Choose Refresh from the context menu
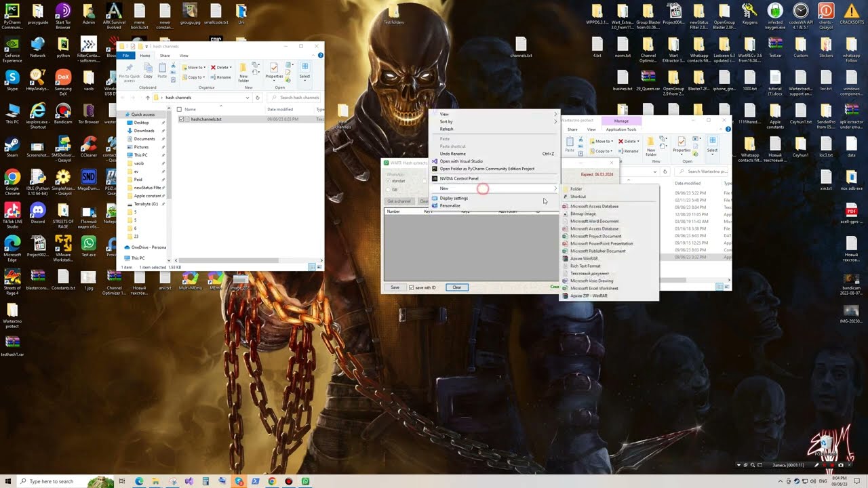 (495, 129)
